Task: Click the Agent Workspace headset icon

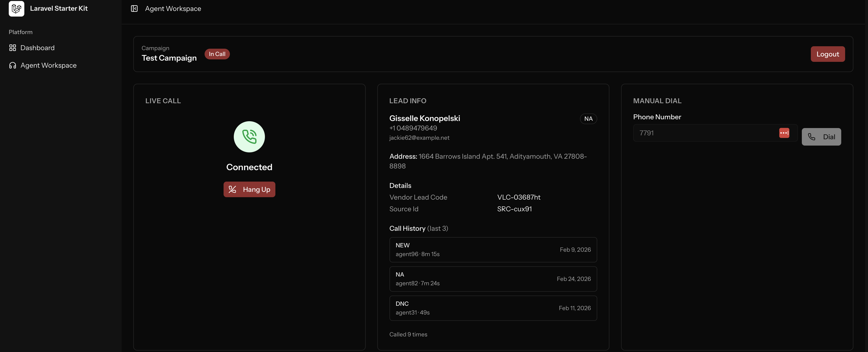Action: point(12,65)
